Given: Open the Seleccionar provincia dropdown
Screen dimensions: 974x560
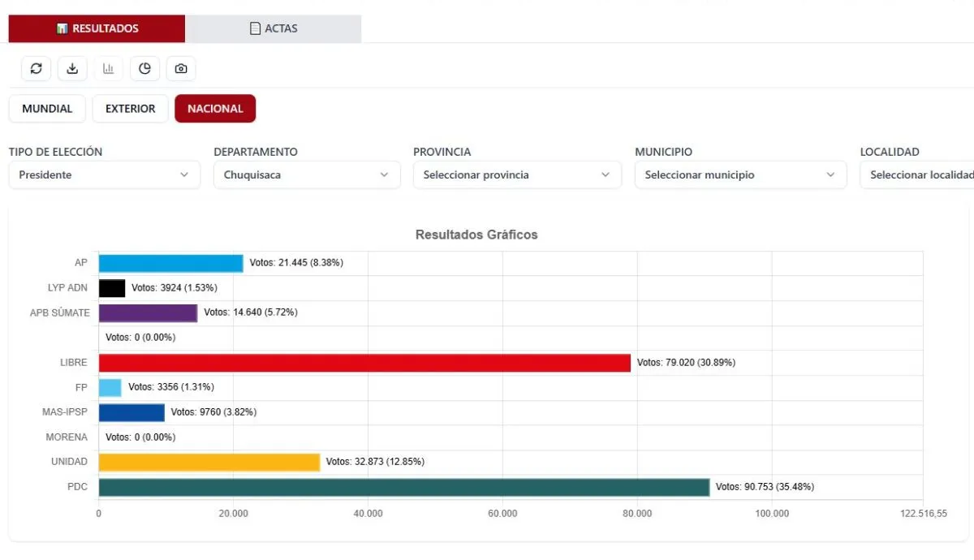Looking at the screenshot, I should click(517, 174).
